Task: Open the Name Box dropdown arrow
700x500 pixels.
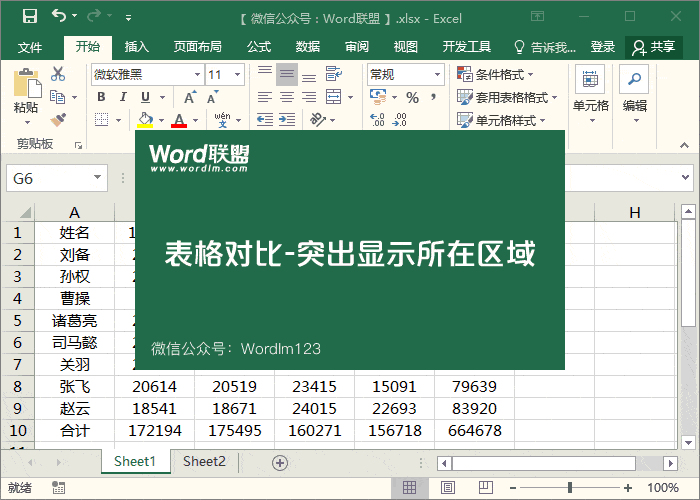Action: click(x=97, y=178)
